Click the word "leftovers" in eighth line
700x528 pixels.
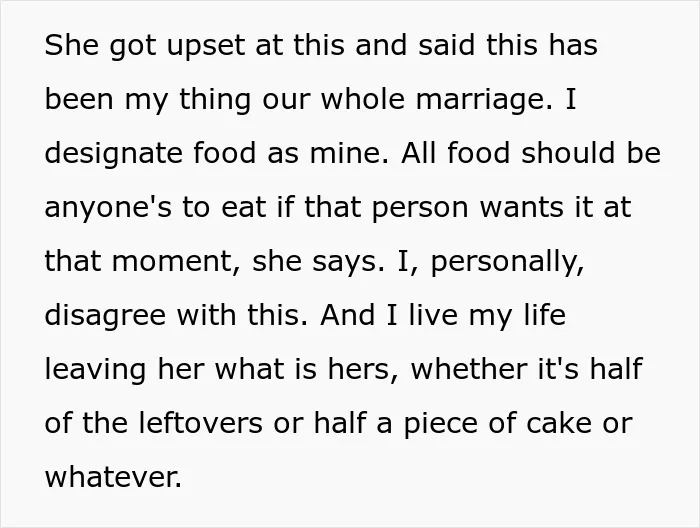pyautogui.click(x=200, y=423)
